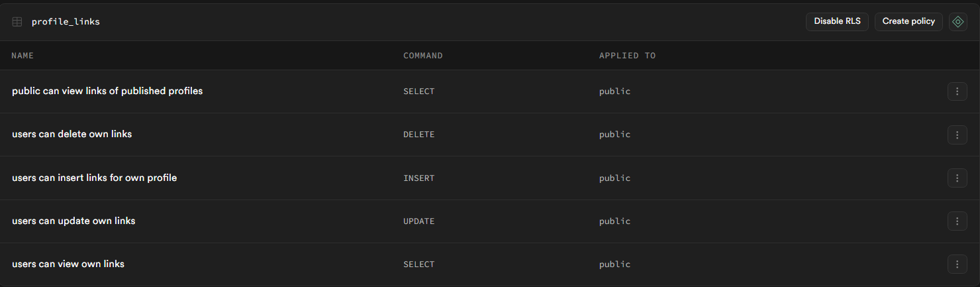980x287 pixels.
Task: Open 'users can view own links' policy
Action: [68, 264]
